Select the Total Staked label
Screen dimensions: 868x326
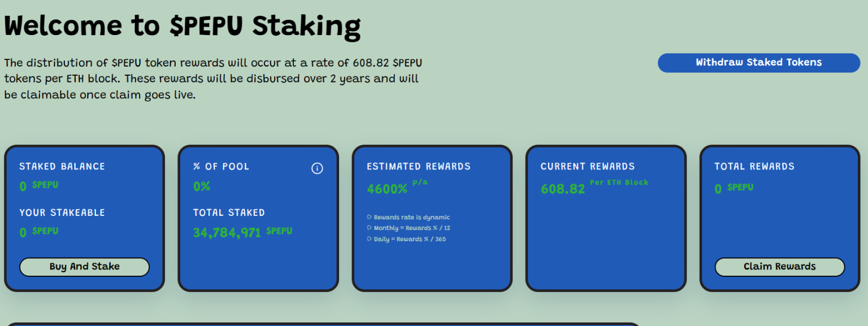[x=229, y=212]
